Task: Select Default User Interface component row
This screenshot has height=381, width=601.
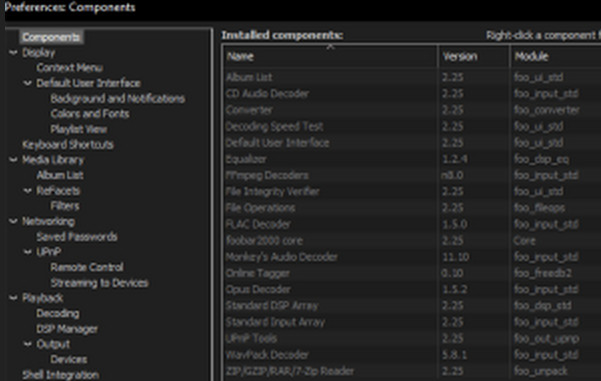Action: pyautogui.click(x=412, y=143)
